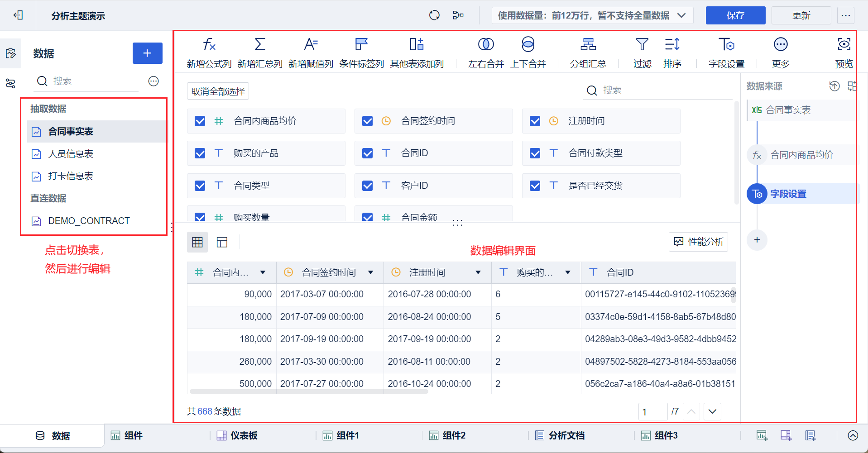Select top-bottom merge (上下合并)
The width and height of the screenshot is (868, 453).
pyautogui.click(x=528, y=52)
